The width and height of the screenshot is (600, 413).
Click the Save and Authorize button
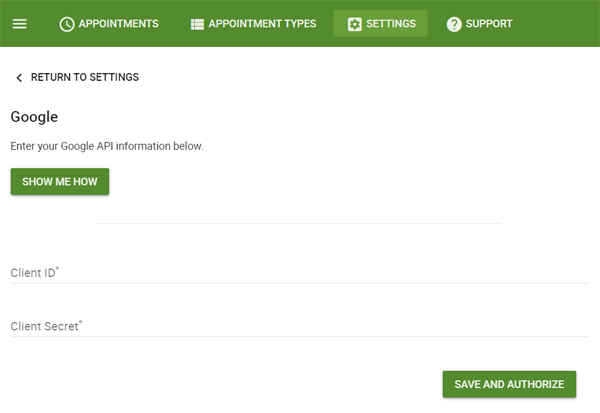point(509,384)
